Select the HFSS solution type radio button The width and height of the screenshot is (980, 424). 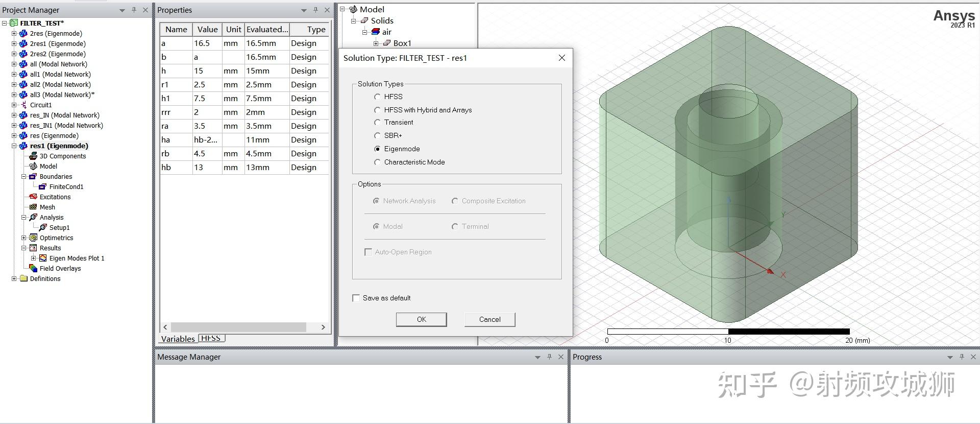[x=377, y=97]
